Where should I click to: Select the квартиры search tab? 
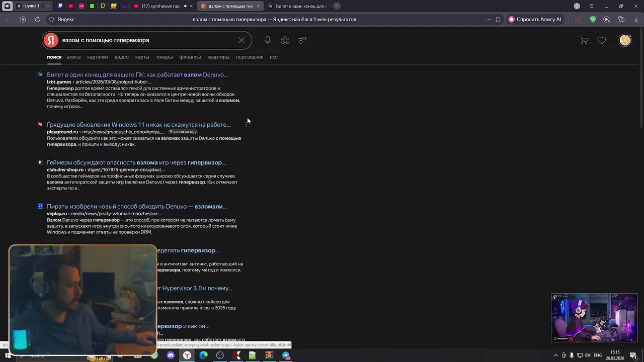[x=218, y=57]
